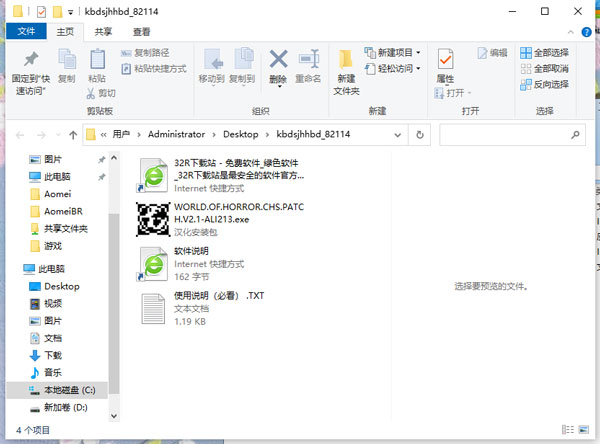
Task: Expand the New item (新建项目) dropdown
Action: click(x=392, y=52)
